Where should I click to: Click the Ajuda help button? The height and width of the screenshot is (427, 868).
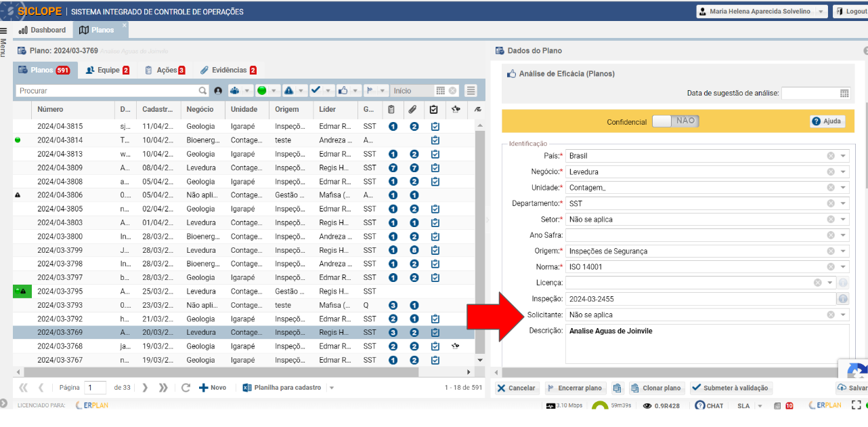coord(826,121)
